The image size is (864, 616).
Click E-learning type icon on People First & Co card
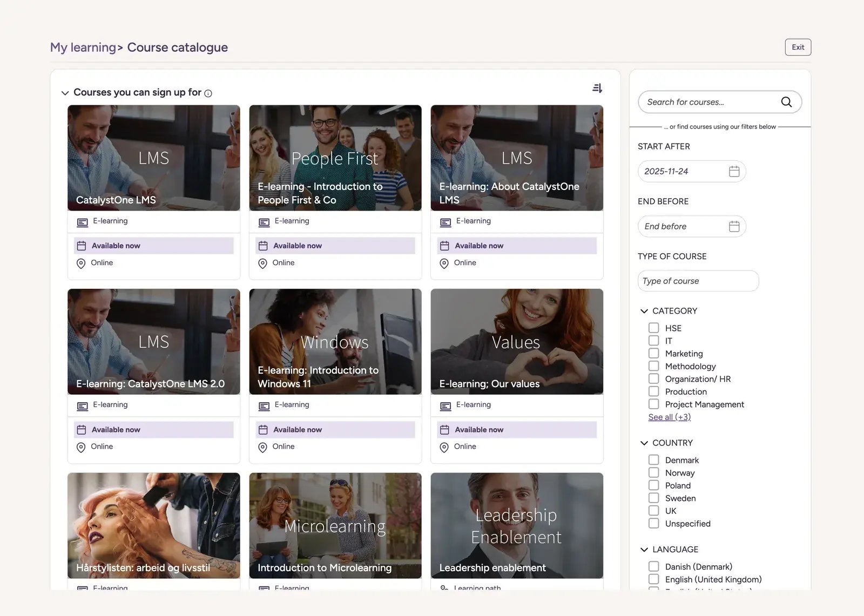click(x=264, y=222)
